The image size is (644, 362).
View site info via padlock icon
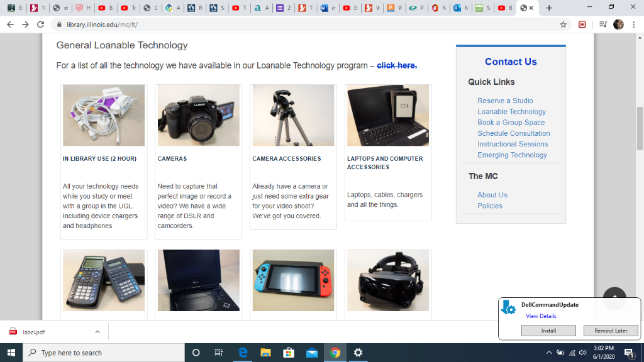pos(59,25)
